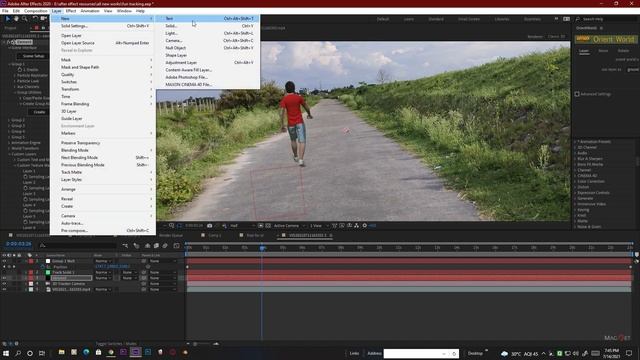
Task: Click the current-time indicator on timeline ruler
Action: (x=262, y=248)
